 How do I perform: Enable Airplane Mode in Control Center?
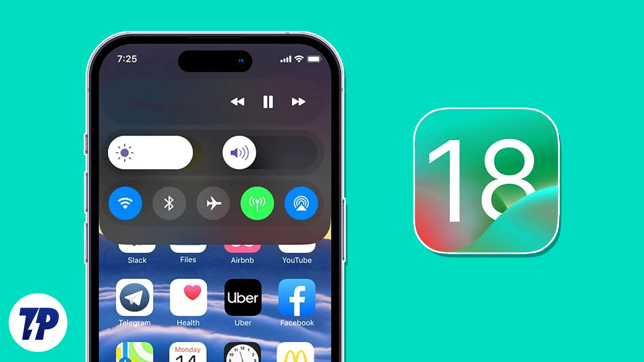[x=213, y=203]
